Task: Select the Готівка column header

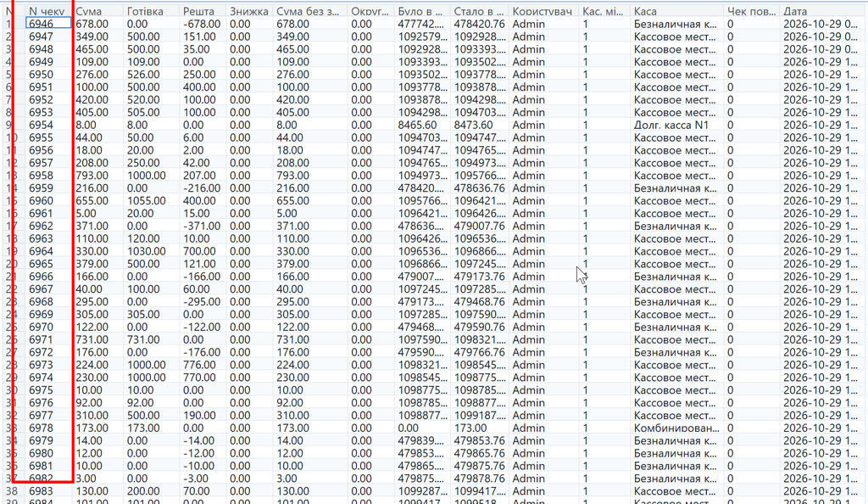Action: (x=151, y=11)
